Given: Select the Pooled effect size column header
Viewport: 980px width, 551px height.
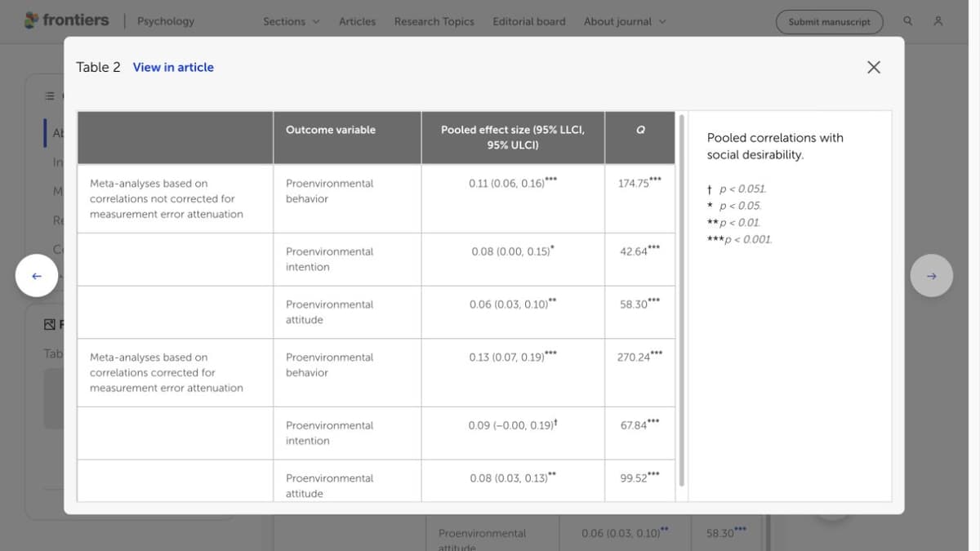Looking at the screenshot, I should (x=513, y=137).
